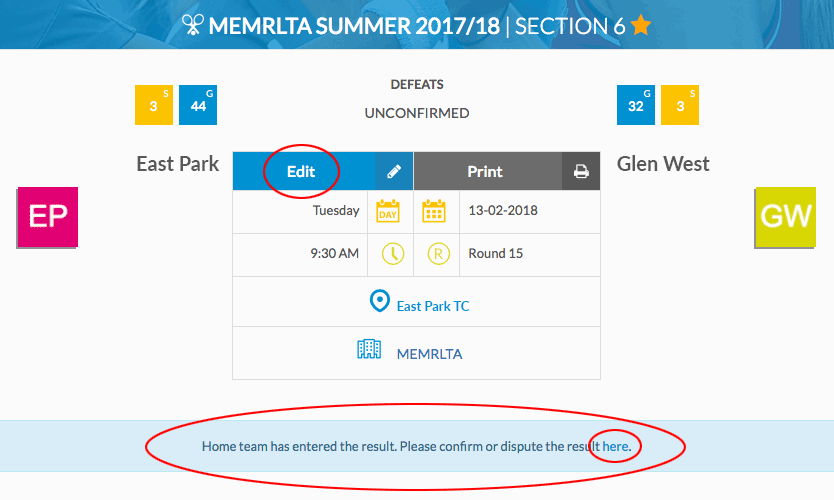834x500 pixels.
Task: Click the building organisation icon
Action: pyautogui.click(x=369, y=349)
